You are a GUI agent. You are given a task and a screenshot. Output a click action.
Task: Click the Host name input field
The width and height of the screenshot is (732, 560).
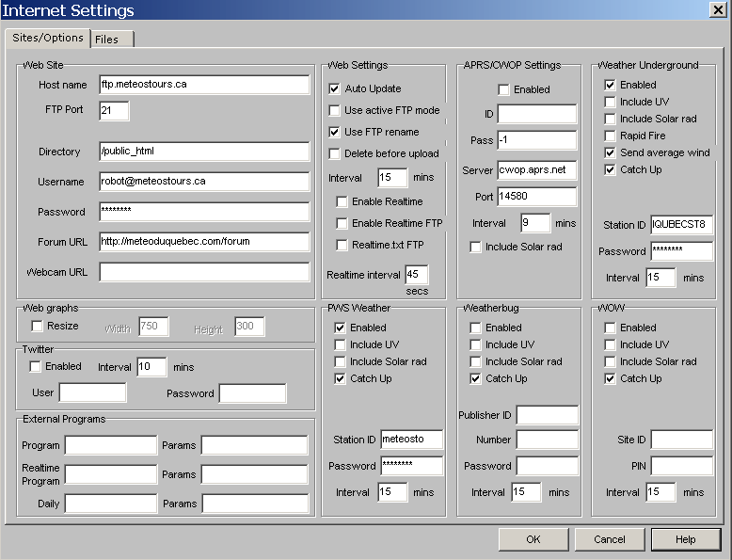click(x=203, y=85)
